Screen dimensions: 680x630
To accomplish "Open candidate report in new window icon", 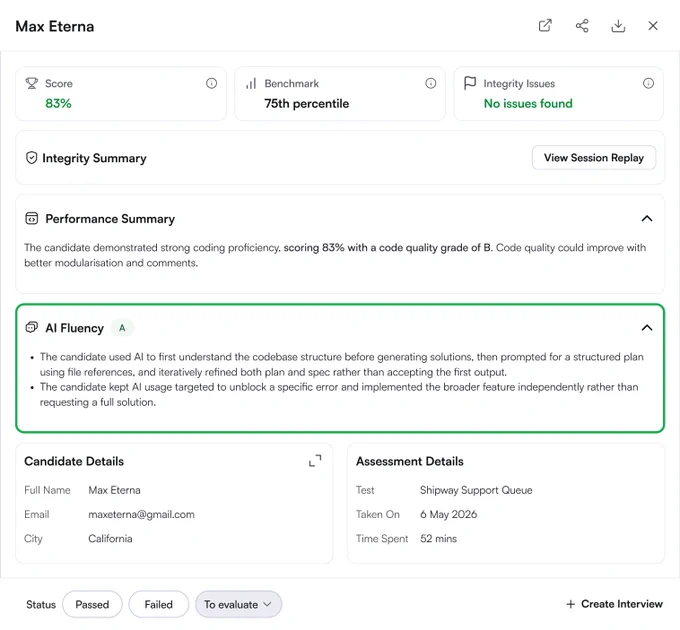I will (545, 26).
